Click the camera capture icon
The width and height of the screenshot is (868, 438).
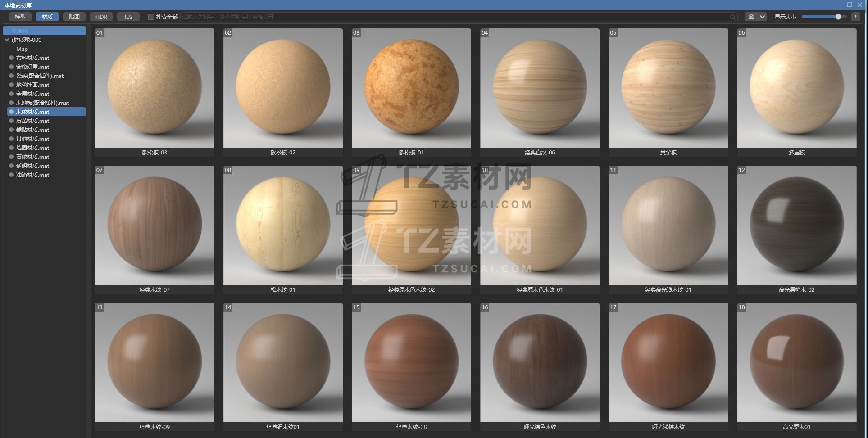[x=751, y=17]
